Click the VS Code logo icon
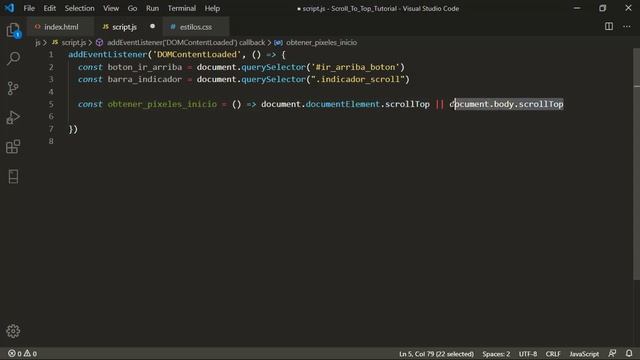This screenshot has width=640, height=360. [9, 8]
